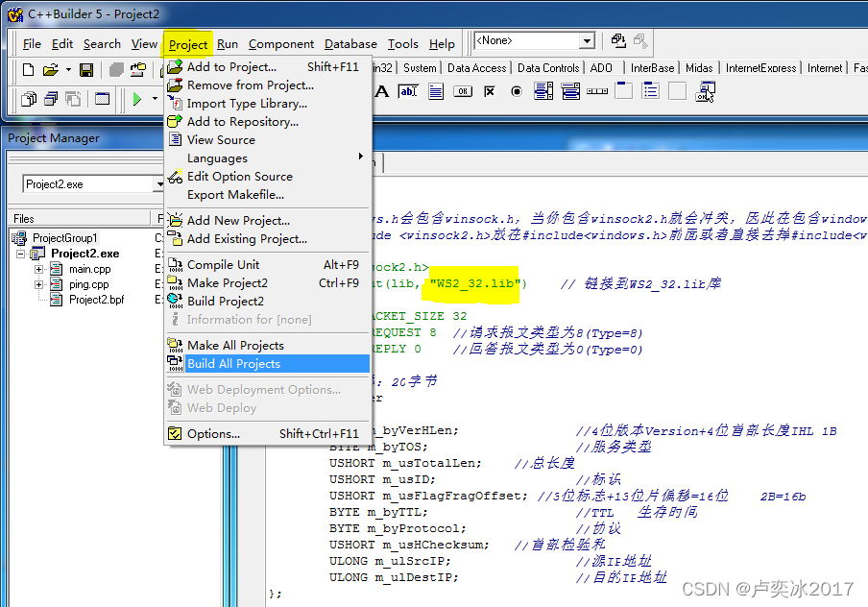Screen dimensions: 868x607
Task: Select the ListBox component icon
Action: click(543, 91)
